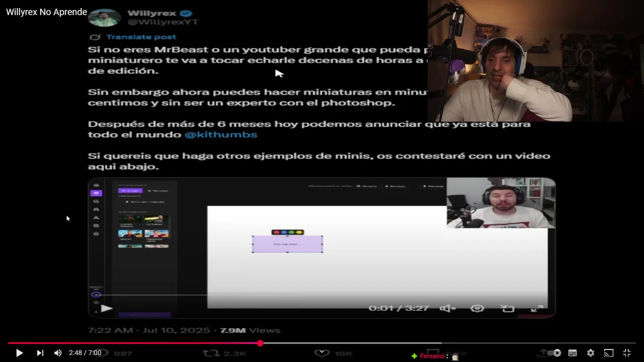Select the red color dot above the text box
The height and width of the screenshot is (362, 644).
pyautogui.click(x=277, y=232)
